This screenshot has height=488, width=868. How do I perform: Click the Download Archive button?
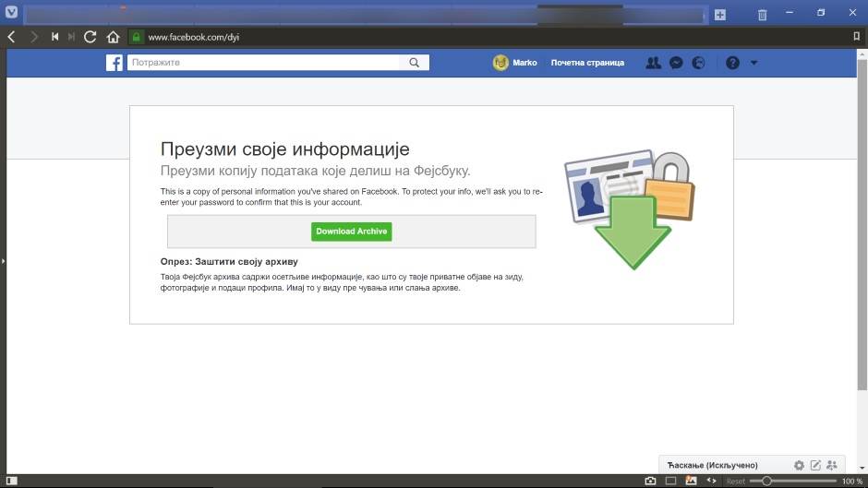coord(351,232)
